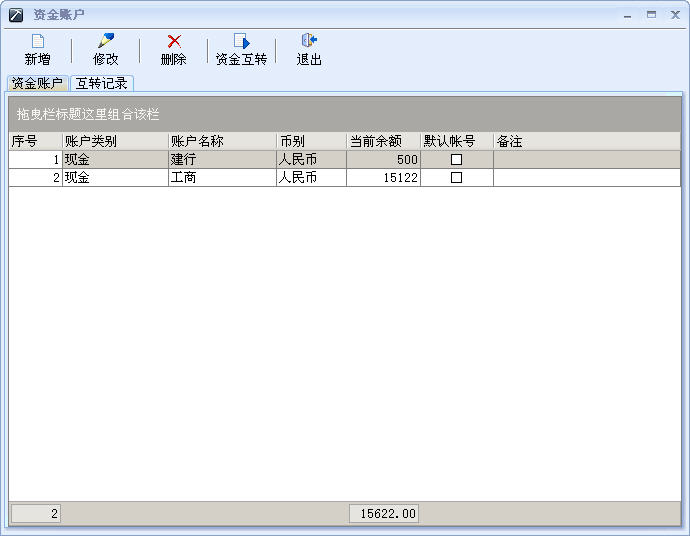Screen dimensions: 690x536
Task: Sort by 币别 column header
Action: [311, 141]
